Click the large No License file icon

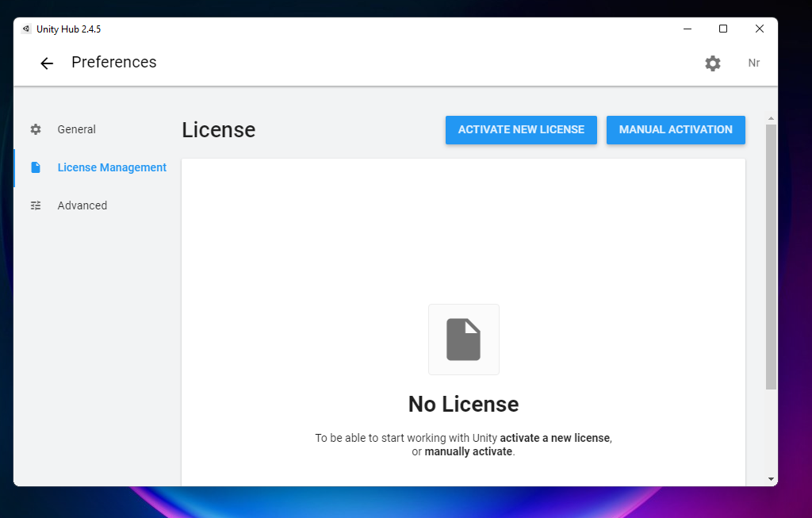coord(463,340)
